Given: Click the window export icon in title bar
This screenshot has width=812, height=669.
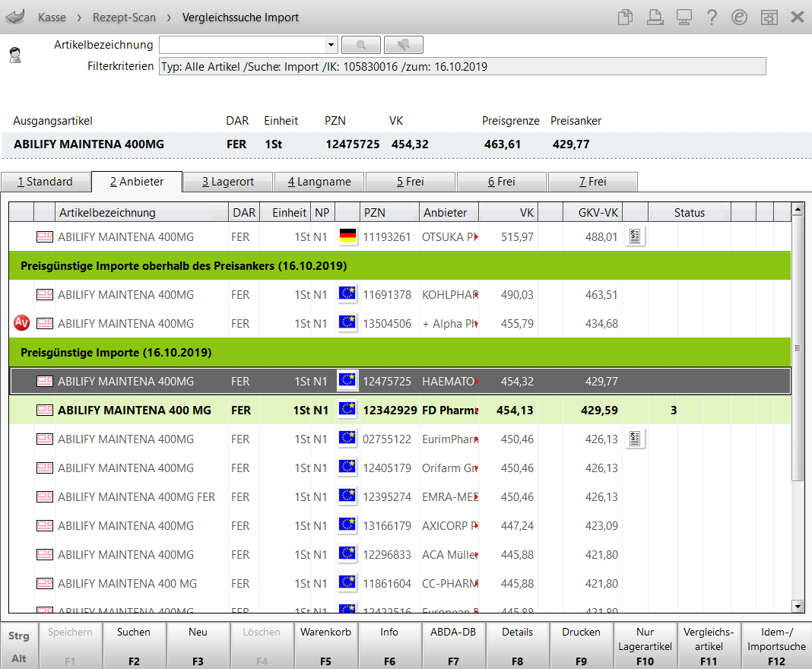Looking at the screenshot, I should coord(769,17).
